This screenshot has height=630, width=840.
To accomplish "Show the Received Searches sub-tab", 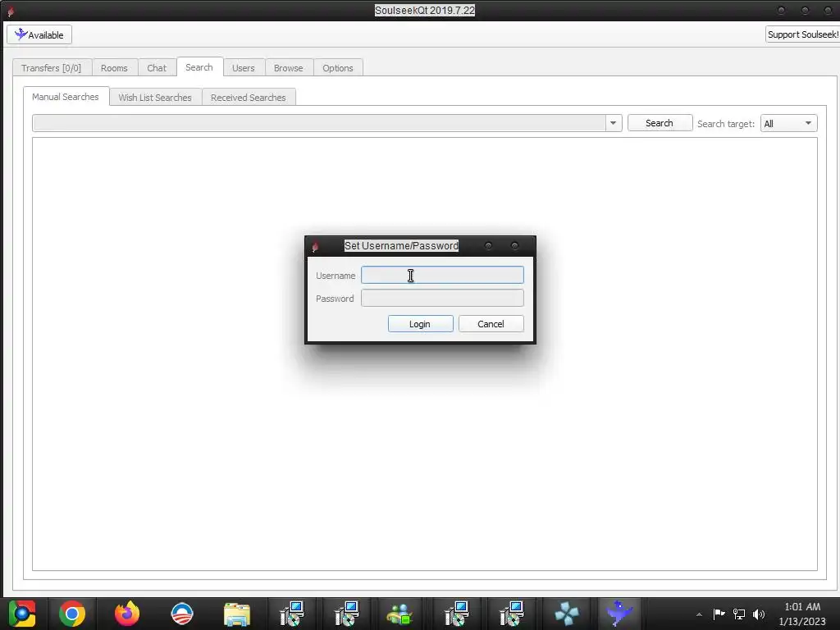I will pos(248,98).
